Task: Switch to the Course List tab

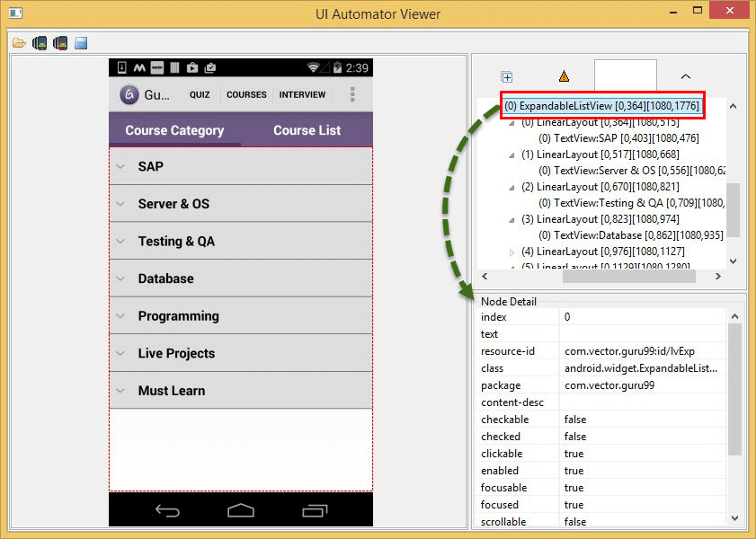Action: pos(307,130)
